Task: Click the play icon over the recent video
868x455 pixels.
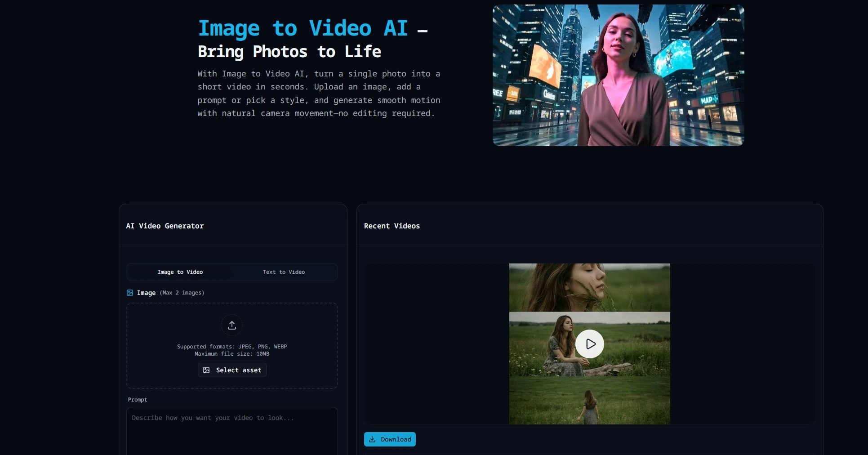Action: [x=590, y=343]
